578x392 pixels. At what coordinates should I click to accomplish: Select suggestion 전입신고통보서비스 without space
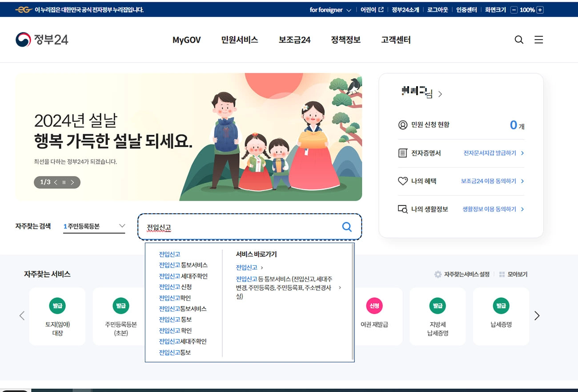pos(183,308)
